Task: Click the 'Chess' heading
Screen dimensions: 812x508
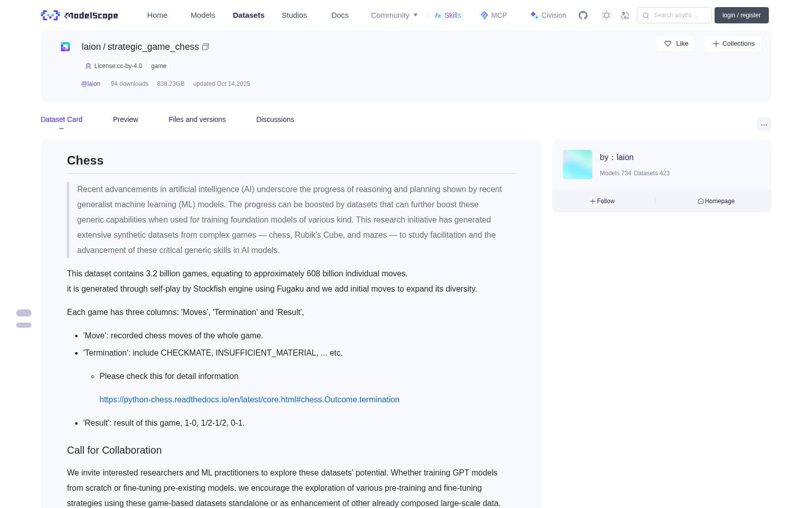Action: [85, 161]
